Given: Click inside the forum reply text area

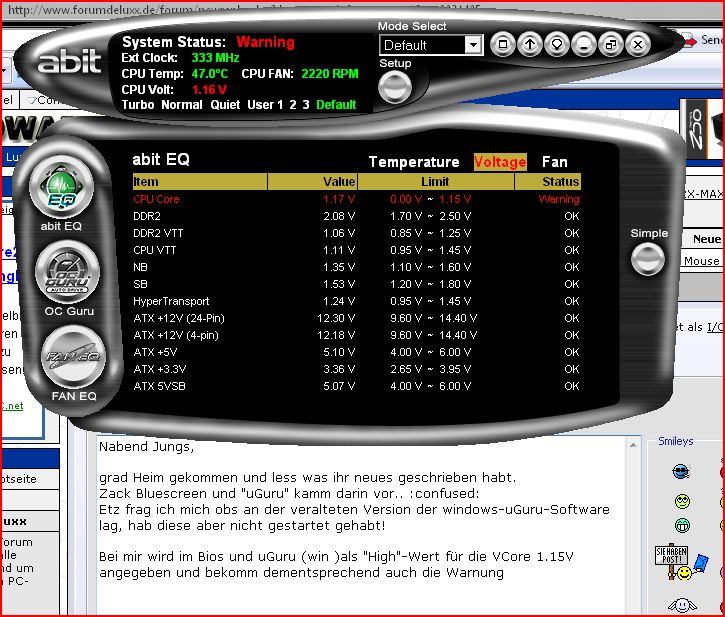Looking at the screenshot, I should pyautogui.click(x=362, y=527).
